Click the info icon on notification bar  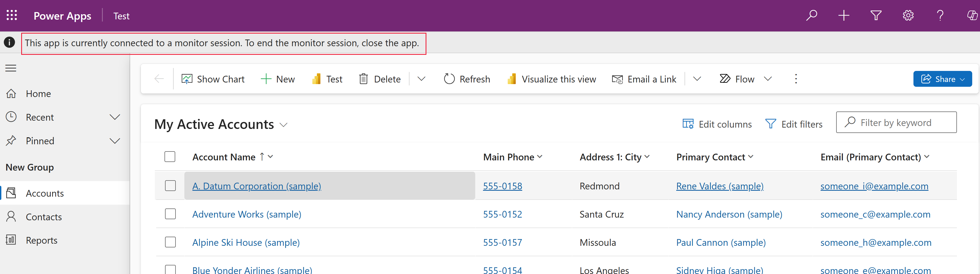pos(9,42)
